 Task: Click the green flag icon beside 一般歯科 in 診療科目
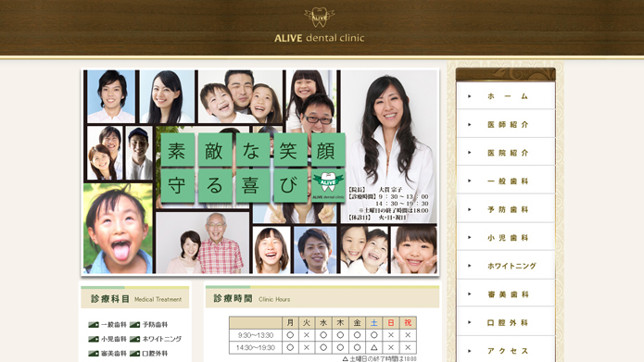coord(94,325)
